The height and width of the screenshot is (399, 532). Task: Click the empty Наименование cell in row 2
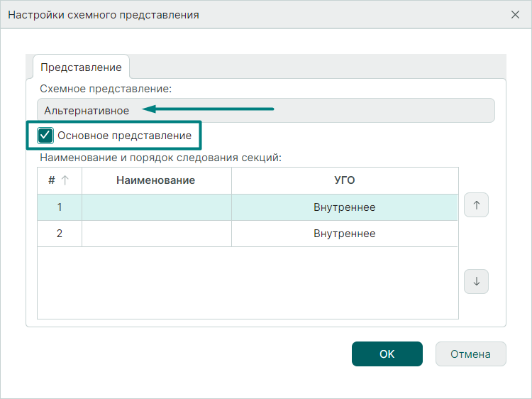point(156,234)
